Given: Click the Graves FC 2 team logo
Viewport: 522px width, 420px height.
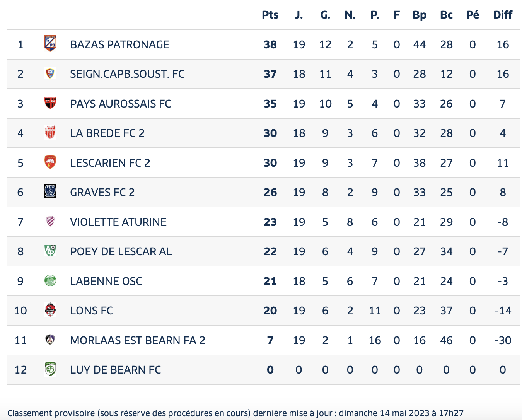Looking at the screenshot, I should click(50, 191).
